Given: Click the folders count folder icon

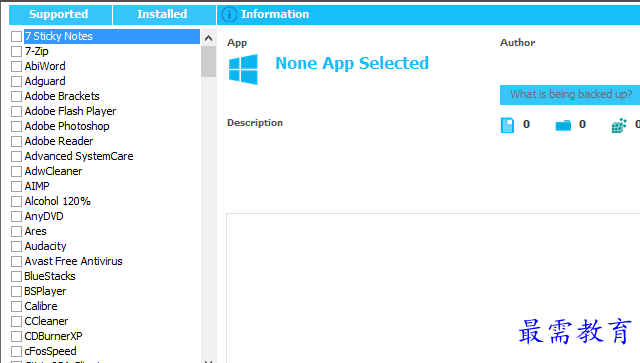Looking at the screenshot, I should (563, 125).
